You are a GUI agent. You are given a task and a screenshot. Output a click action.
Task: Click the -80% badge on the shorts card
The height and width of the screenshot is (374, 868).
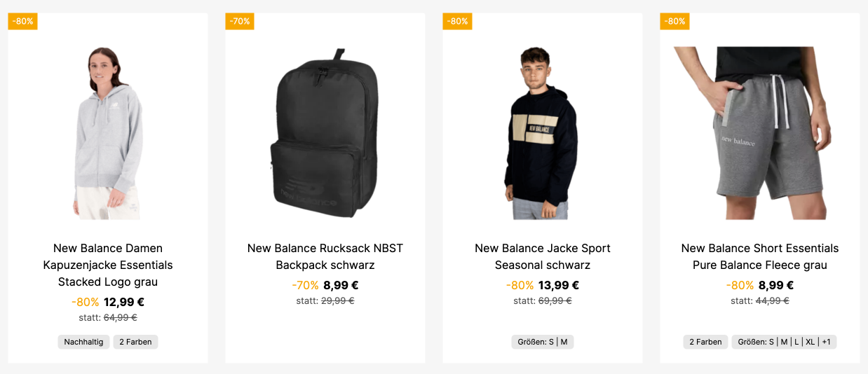point(674,21)
